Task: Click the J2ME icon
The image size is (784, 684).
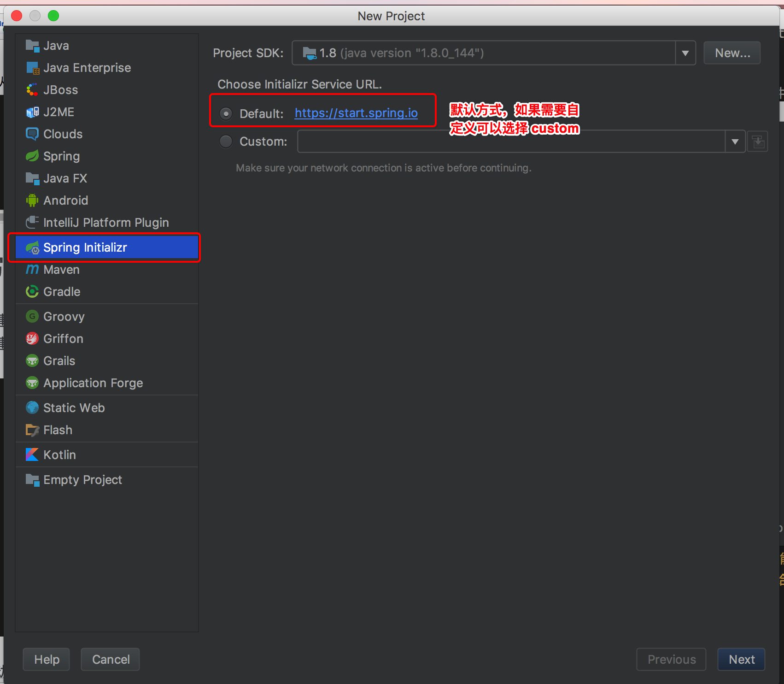Action: [32, 112]
